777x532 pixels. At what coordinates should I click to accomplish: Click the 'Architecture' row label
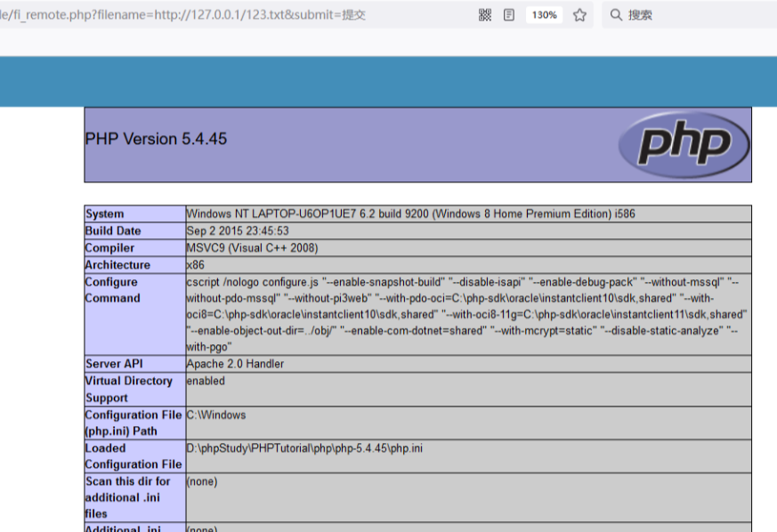(117, 265)
